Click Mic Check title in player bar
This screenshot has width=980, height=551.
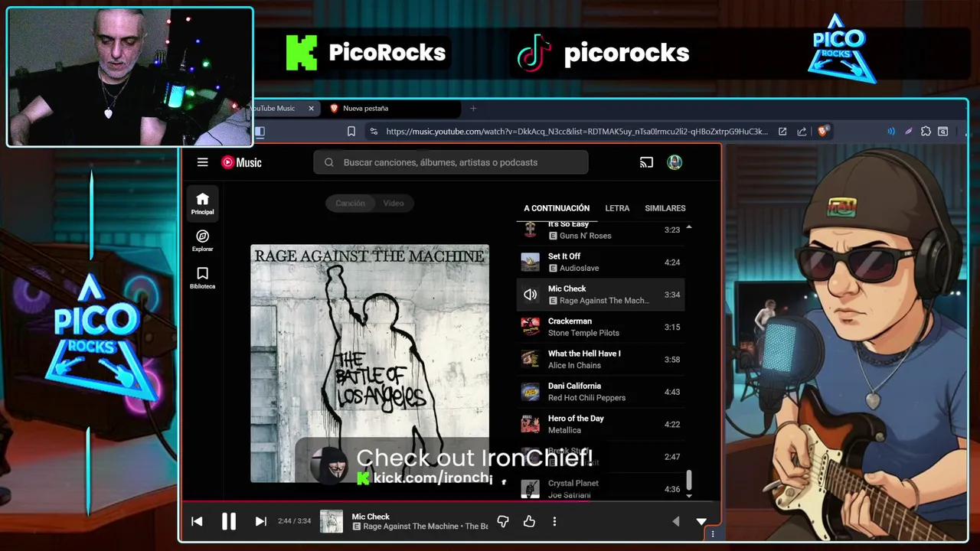pos(371,517)
